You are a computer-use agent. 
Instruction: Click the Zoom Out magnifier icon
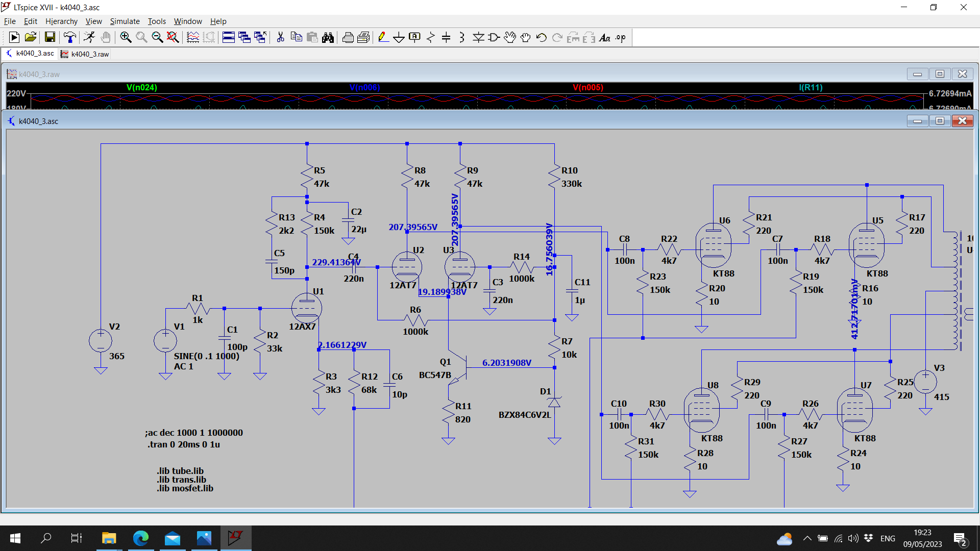[x=157, y=37]
